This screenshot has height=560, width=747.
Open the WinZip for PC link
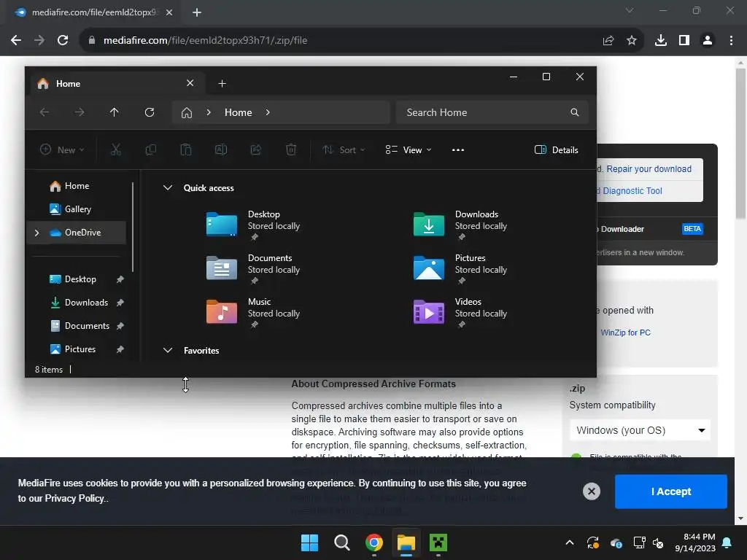(x=625, y=332)
